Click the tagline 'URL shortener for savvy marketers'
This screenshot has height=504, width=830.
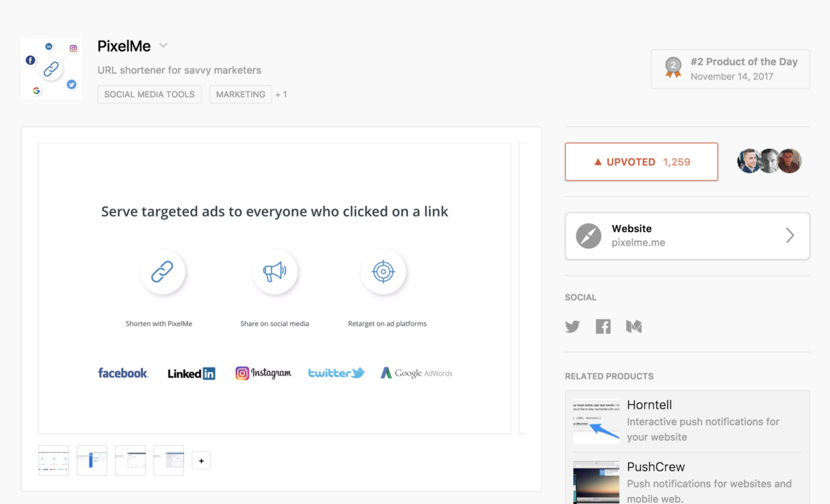tap(179, 70)
